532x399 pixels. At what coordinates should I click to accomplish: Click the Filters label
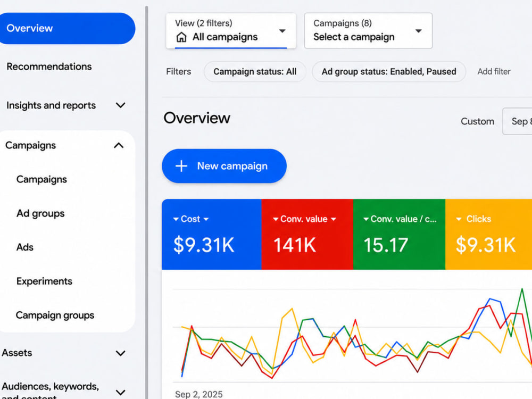click(178, 72)
